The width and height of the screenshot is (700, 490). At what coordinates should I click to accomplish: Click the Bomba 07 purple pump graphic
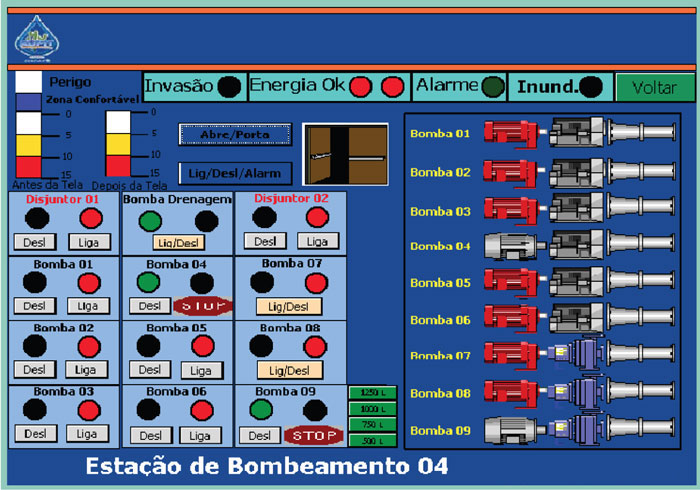570,356
